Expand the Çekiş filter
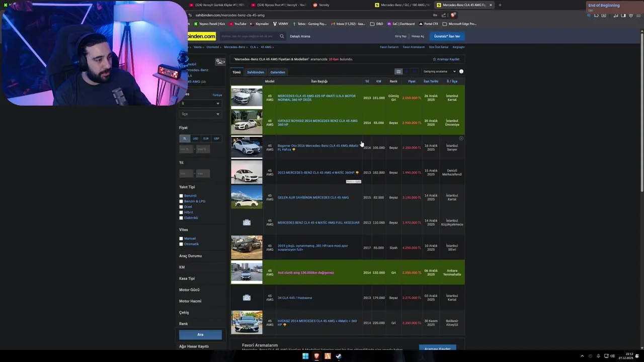 184,312
